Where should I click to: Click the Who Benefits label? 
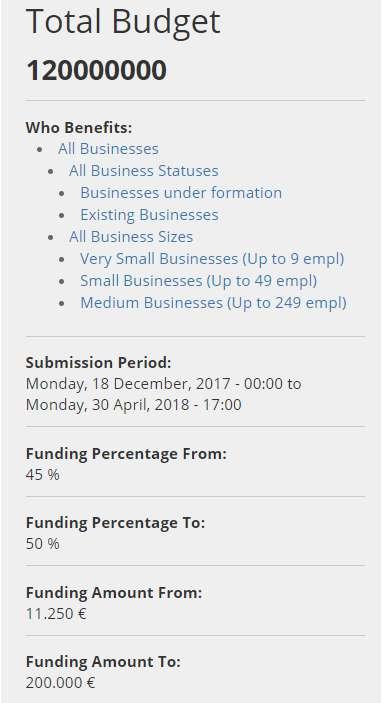79,128
